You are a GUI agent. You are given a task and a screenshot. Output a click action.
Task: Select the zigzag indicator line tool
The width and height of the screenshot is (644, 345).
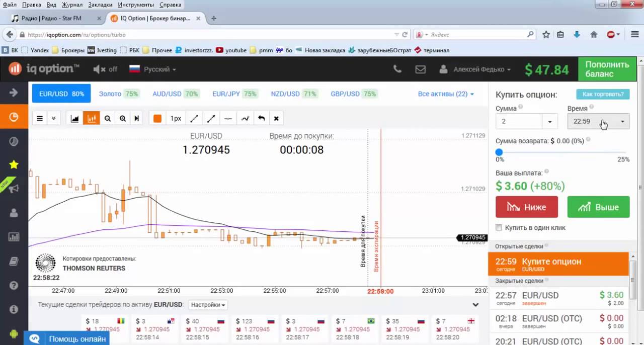[245, 119]
